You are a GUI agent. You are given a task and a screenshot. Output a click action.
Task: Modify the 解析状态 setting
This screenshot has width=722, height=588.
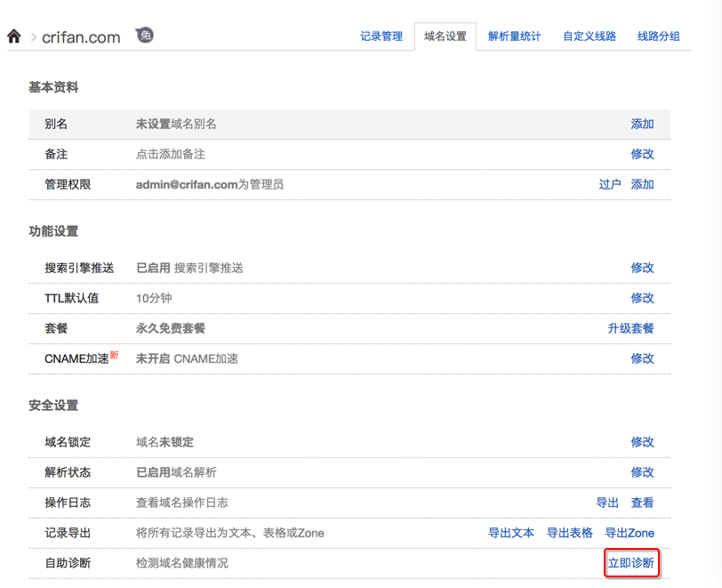642,472
